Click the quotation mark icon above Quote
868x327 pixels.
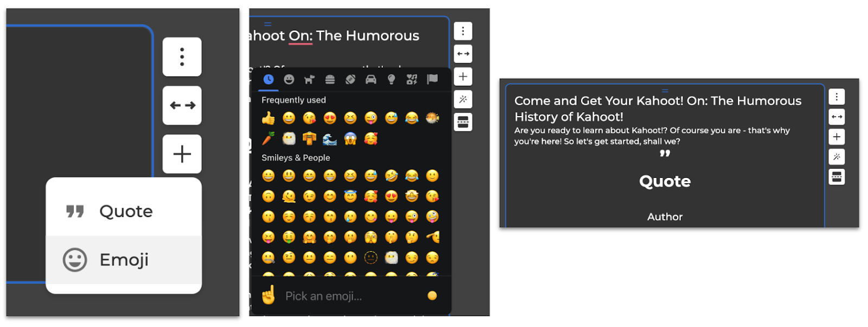click(665, 154)
